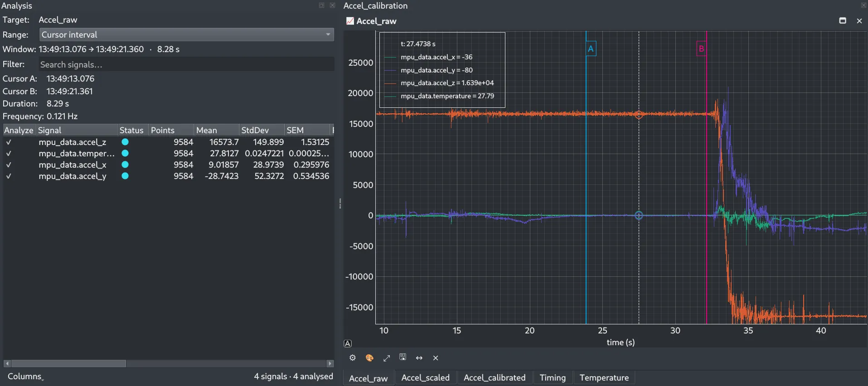
Task: Maximize the Accel_raw plot pane
Action: (x=843, y=20)
